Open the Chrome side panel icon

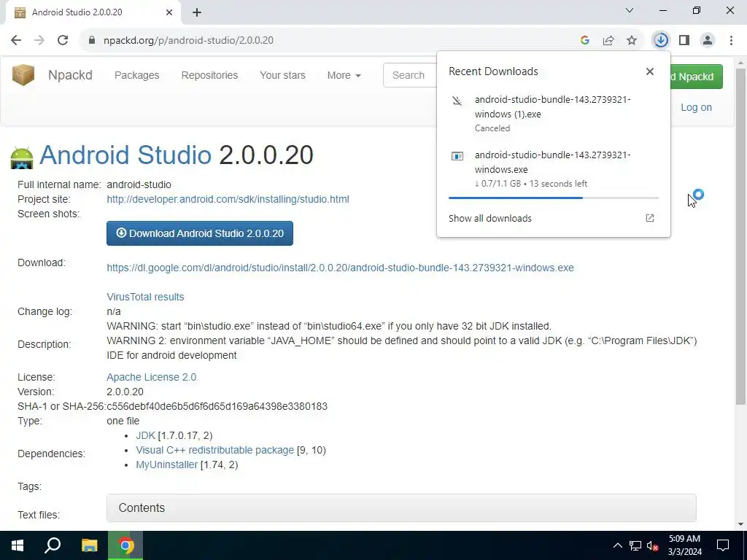pyautogui.click(x=684, y=40)
